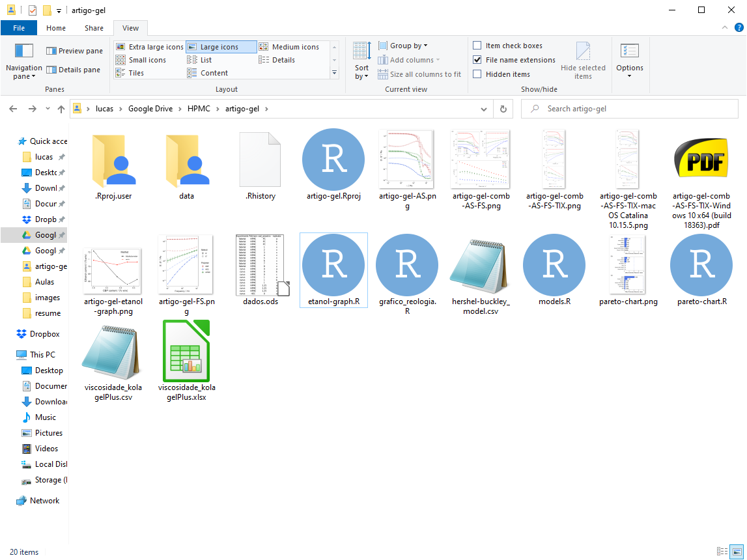Enable Item check boxes option
This screenshot has height=560, width=747.
click(477, 46)
